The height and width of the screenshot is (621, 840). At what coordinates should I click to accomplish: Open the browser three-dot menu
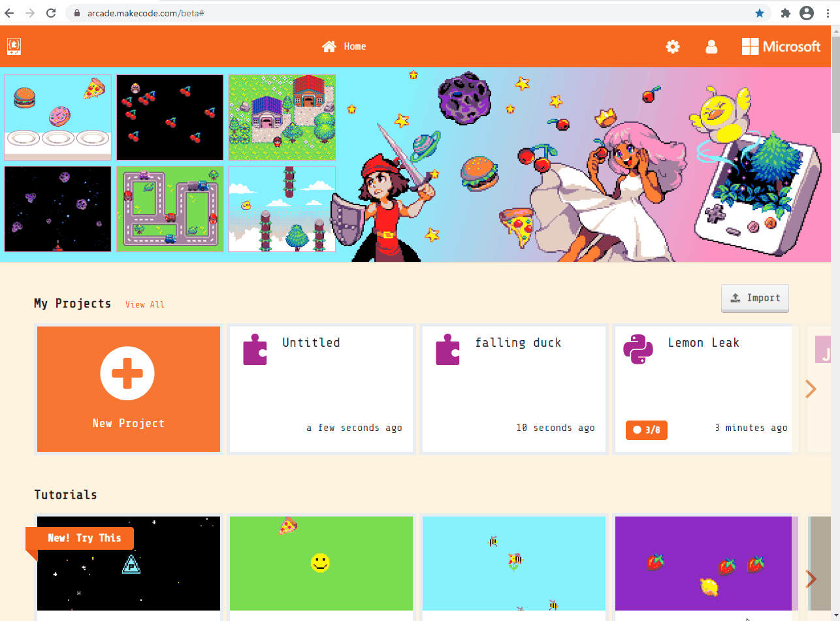pyautogui.click(x=828, y=13)
